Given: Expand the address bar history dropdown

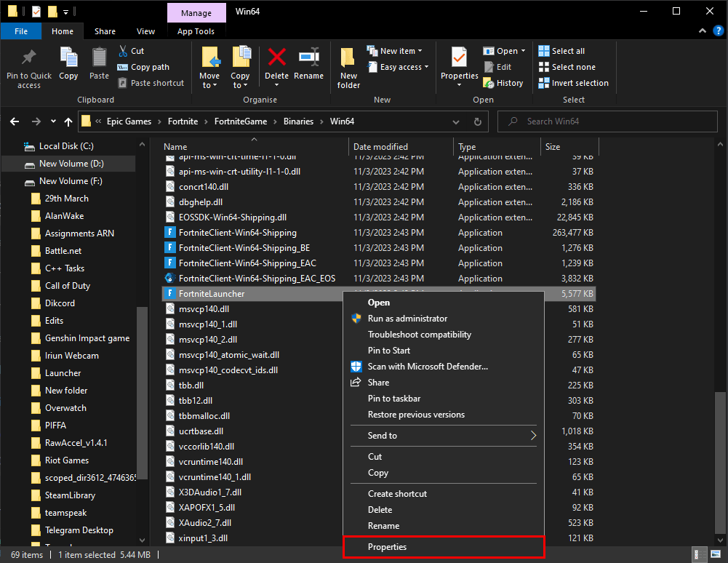Looking at the screenshot, I should point(456,121).
